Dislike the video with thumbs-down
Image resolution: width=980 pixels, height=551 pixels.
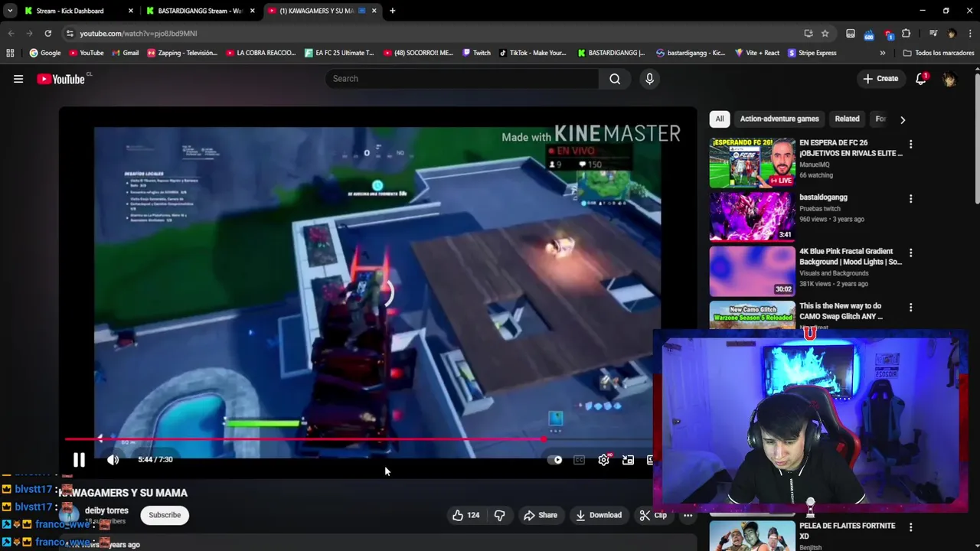coord(499,515)
